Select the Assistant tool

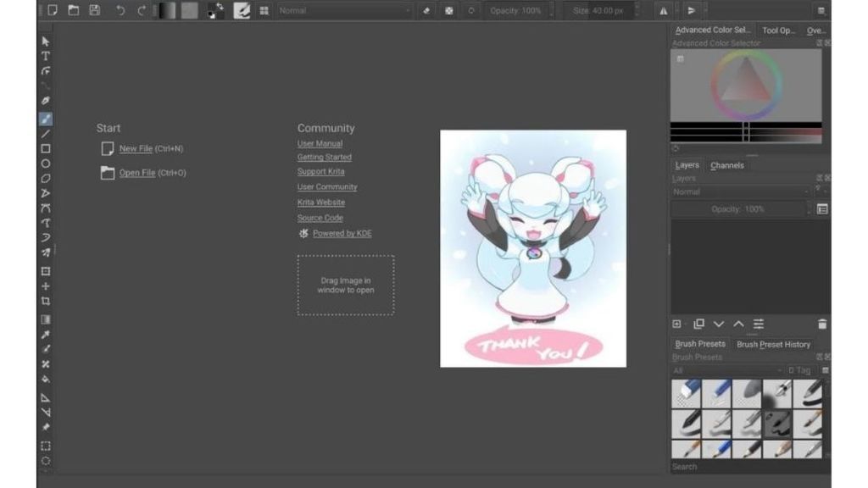[x=46, y=398]
